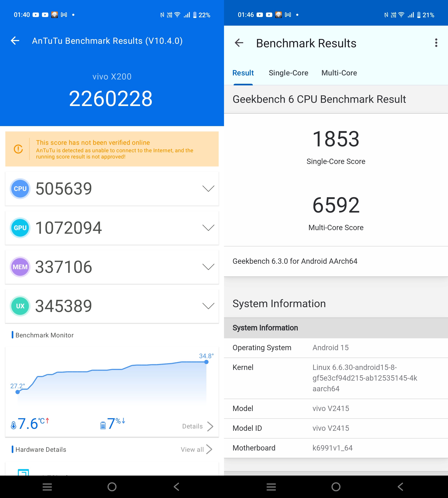Tap left screen's back navigation button

[x=177, y=487]
